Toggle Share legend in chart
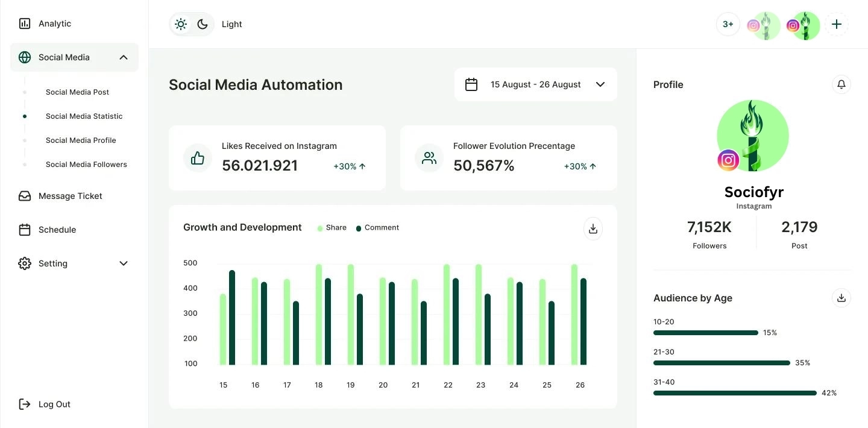868x428 pixels. point(332,228)
